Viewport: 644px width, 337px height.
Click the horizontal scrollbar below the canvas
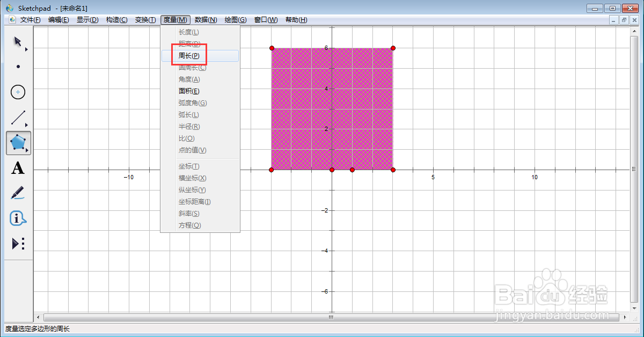[331, 317]
